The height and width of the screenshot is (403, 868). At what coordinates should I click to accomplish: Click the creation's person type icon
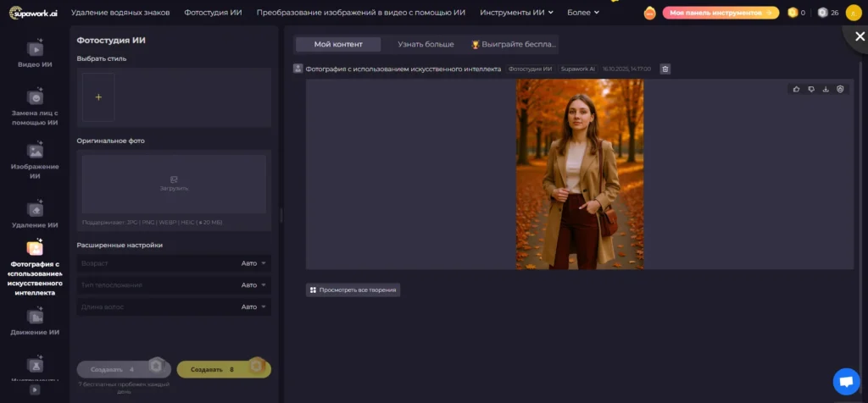298,69
